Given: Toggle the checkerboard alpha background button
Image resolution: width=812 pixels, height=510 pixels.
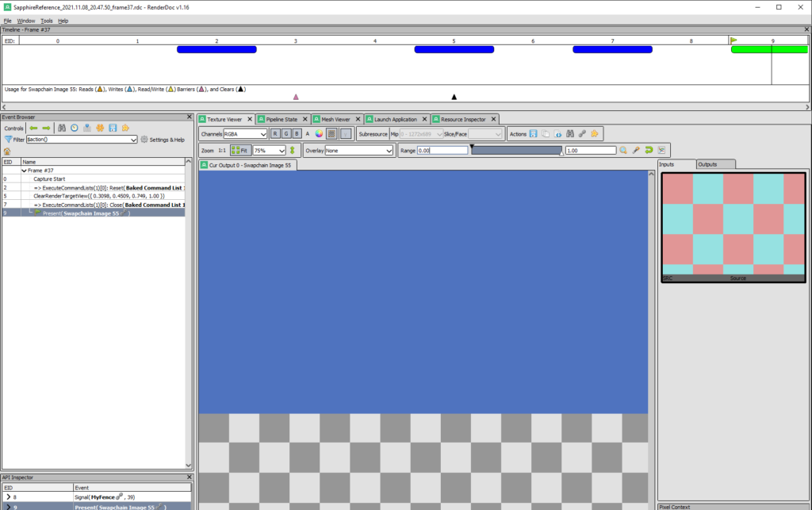Looking at the screenshot, I should click(x=332, y=134).
